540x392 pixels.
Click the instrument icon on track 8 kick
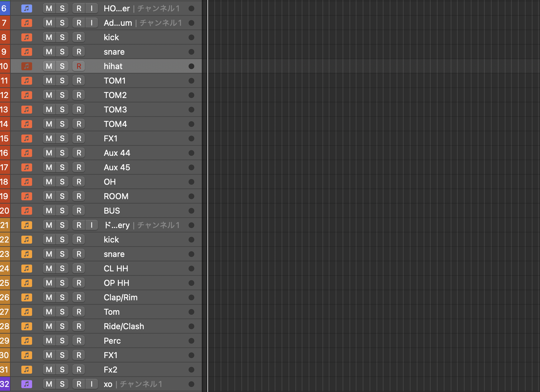27,37
